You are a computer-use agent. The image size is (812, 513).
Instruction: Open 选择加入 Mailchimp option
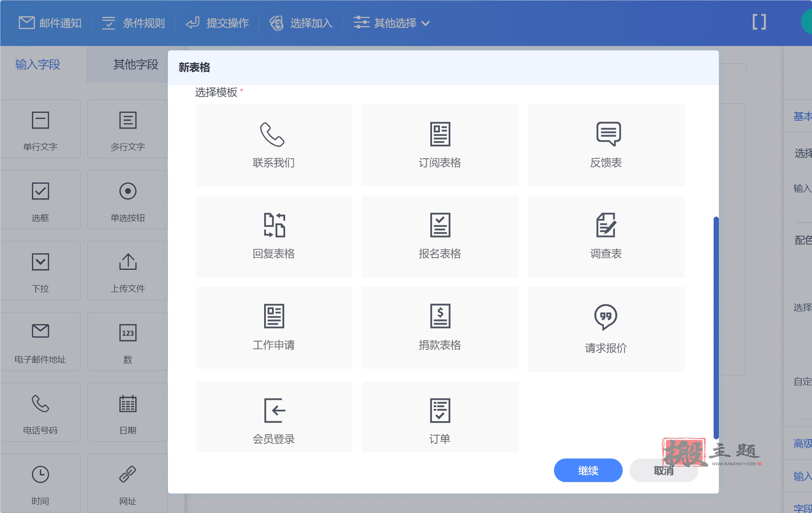(301, 23)
